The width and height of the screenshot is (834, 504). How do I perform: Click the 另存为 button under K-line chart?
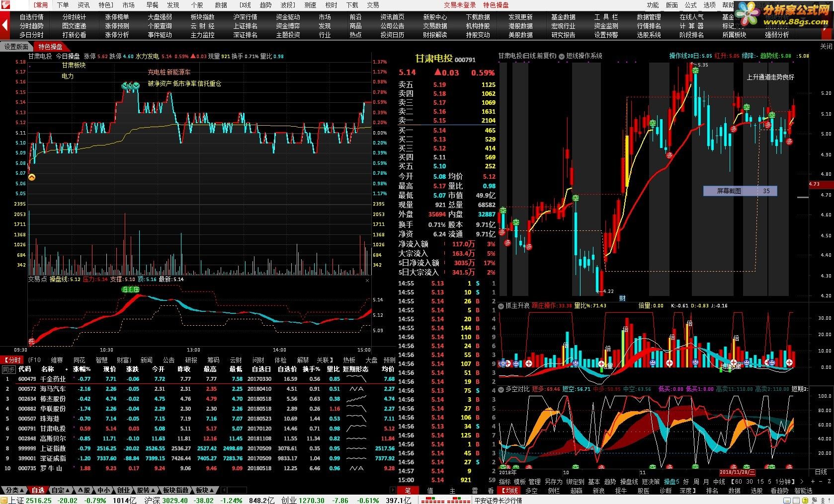[x=553, y=482]
